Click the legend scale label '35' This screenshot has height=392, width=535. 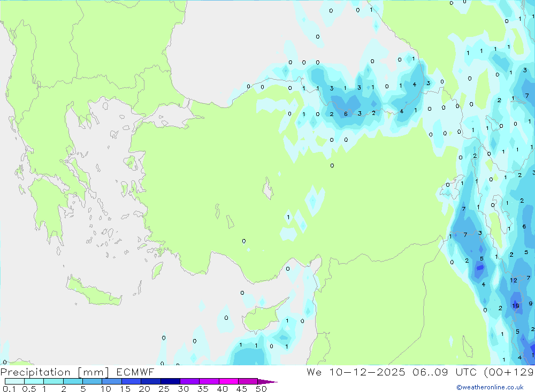click(x=203, y=389)
